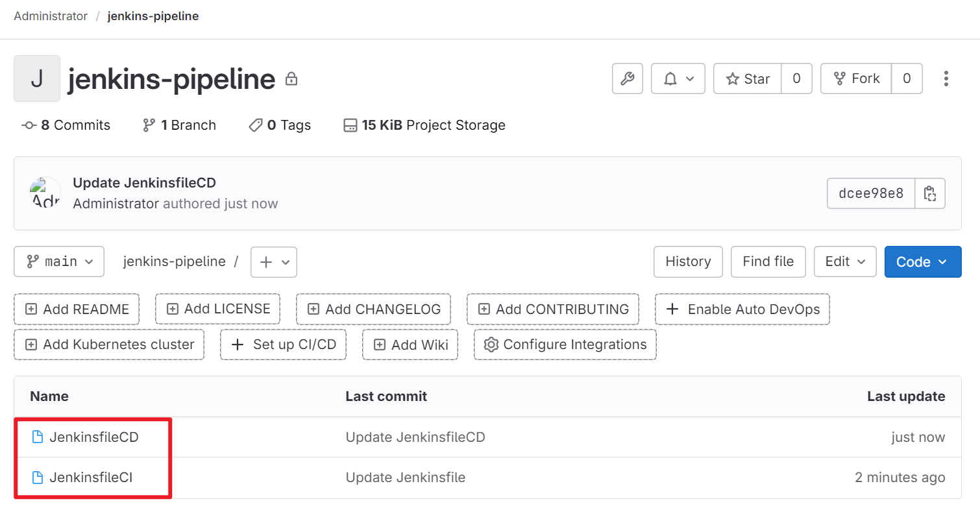Click Configure Integrations
This screenshot has height=510, width=980.
click(x=565, y=345)
